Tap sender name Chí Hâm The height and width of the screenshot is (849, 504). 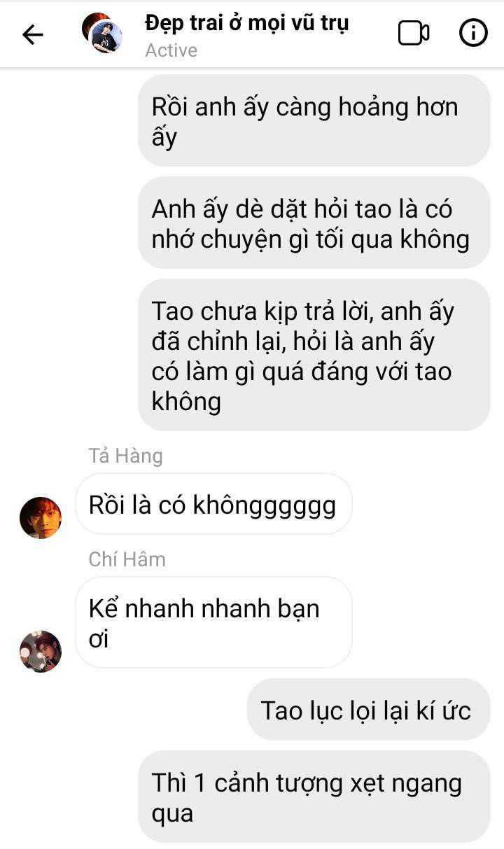[x=127, y=559]
